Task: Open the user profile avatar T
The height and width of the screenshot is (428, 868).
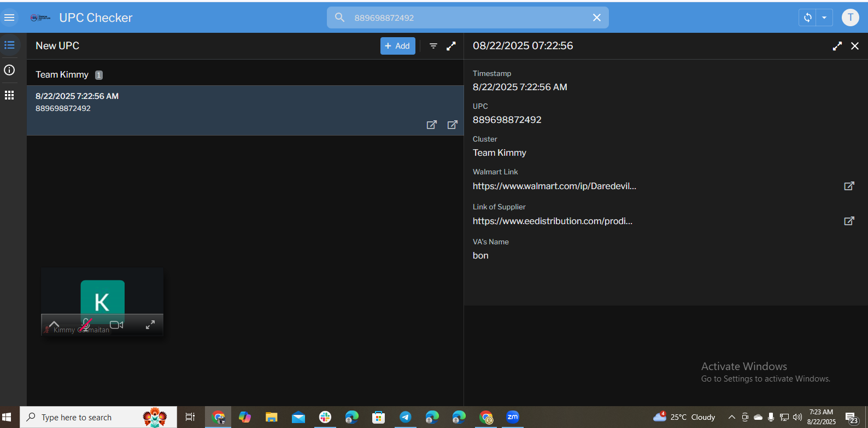Action: (x=850, y=17)
